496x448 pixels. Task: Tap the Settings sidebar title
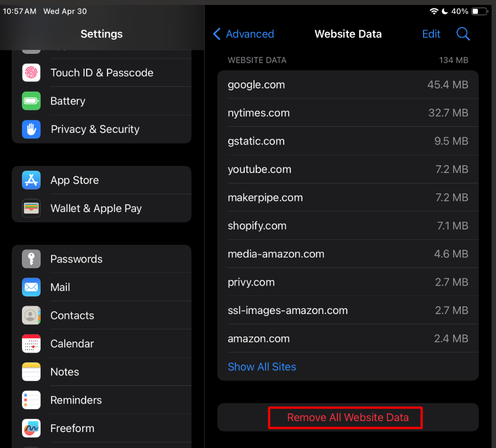pos(102,34)
